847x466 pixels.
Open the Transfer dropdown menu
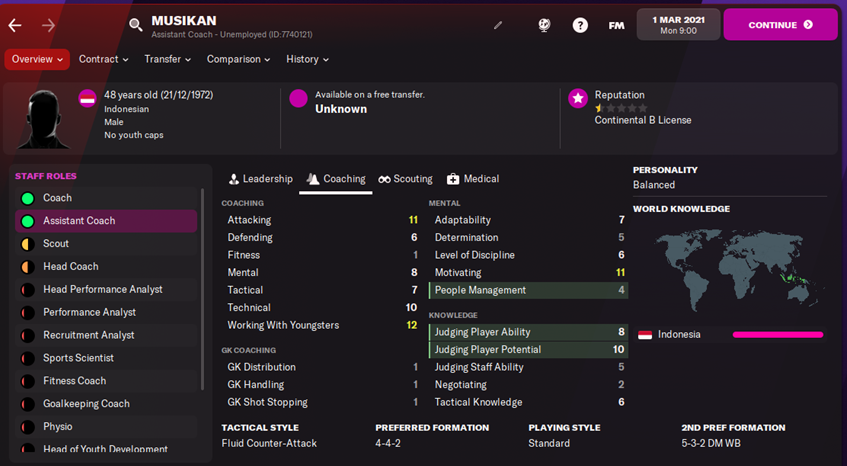click(x=167, y=59)
